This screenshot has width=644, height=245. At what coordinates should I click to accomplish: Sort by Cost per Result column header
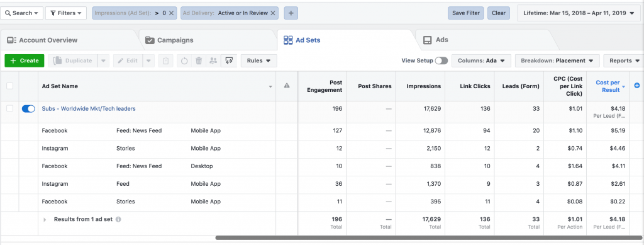click(608, 86)
